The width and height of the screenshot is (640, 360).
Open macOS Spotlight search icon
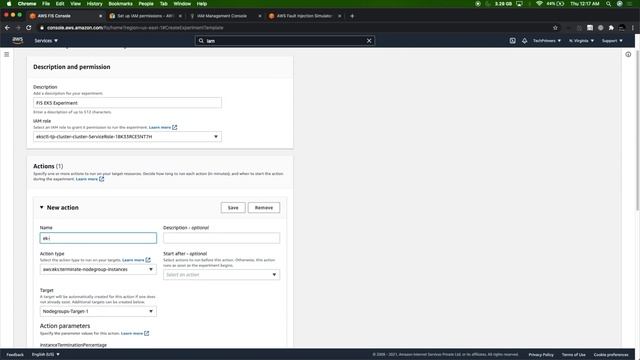pyautogui.click(x=608, y=4)
